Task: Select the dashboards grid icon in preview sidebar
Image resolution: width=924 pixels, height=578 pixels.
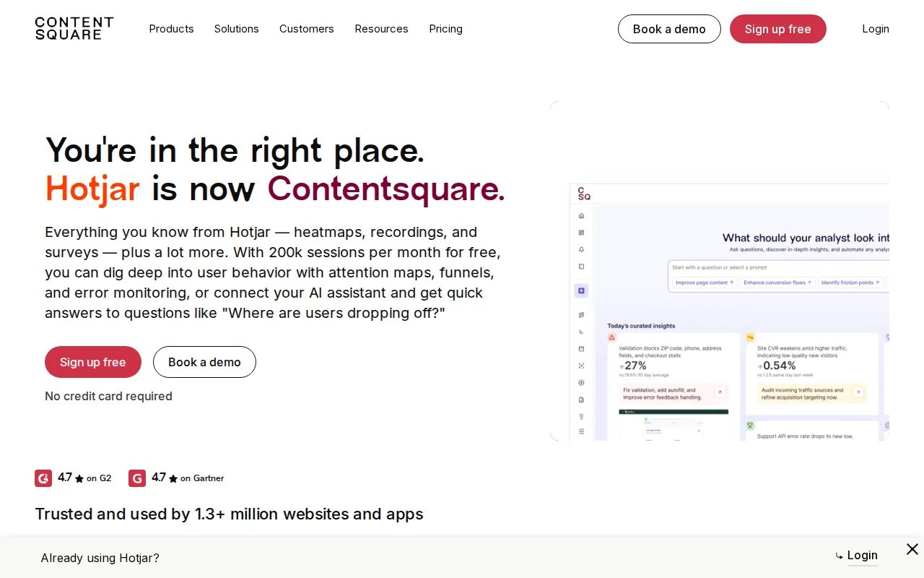Action: click(581, 233)
